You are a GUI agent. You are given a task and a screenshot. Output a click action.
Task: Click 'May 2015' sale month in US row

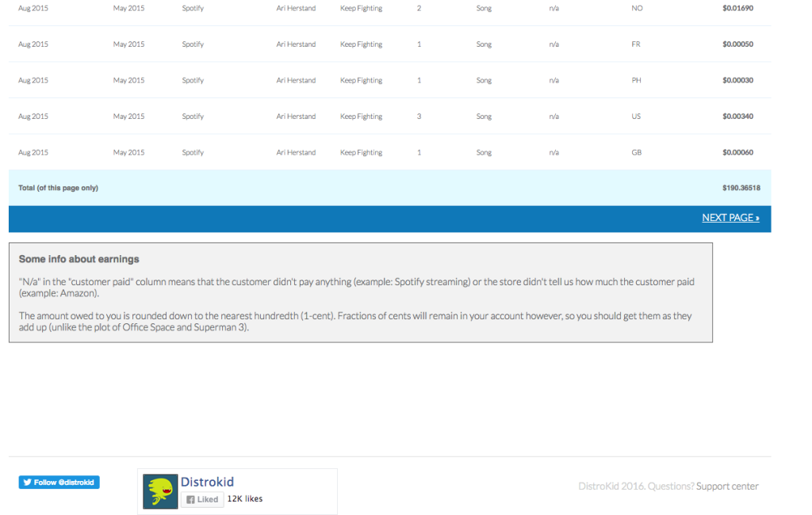tap(129, 116)
